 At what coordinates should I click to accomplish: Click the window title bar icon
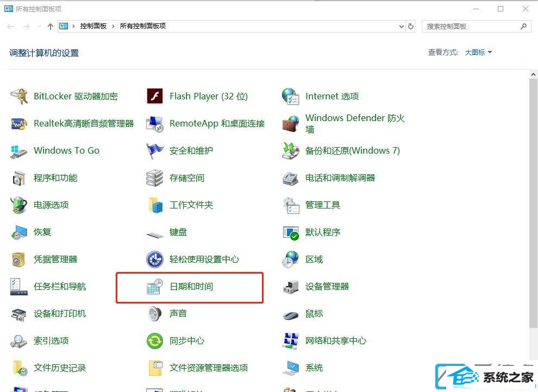[9, 9]
